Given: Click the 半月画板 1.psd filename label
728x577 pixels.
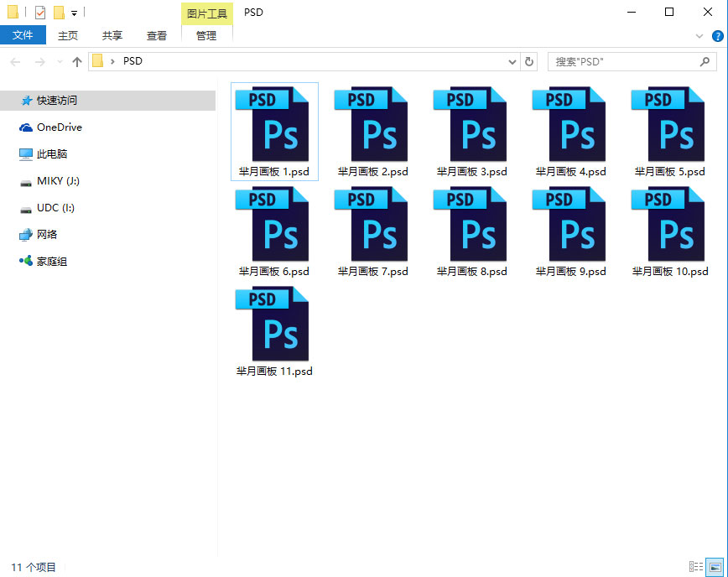Looking at the screenshot, I should (274, 172).
